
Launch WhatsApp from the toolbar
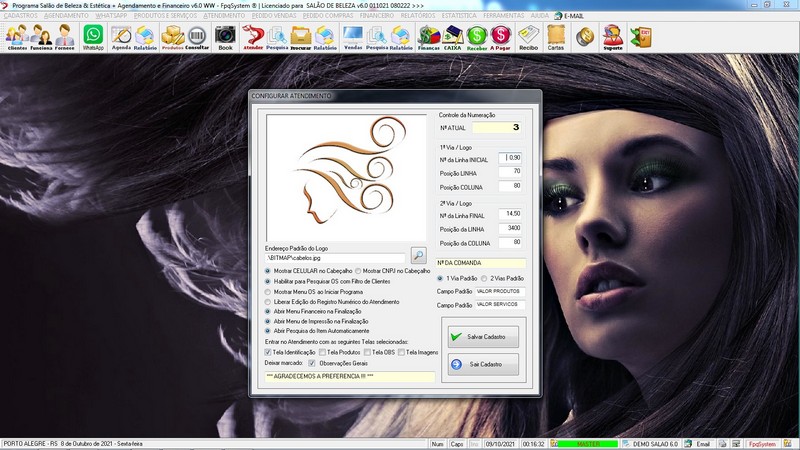coord(93,37)
